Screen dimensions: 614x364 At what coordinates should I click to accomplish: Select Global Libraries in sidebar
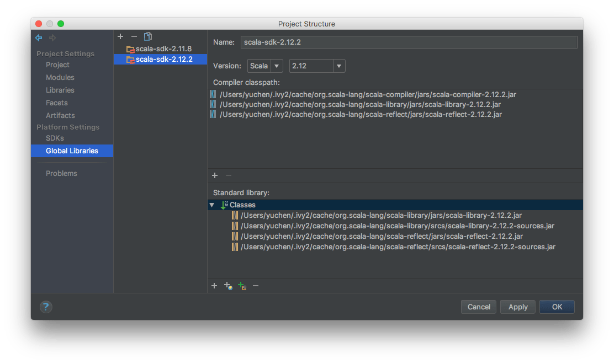pos(72,151)
